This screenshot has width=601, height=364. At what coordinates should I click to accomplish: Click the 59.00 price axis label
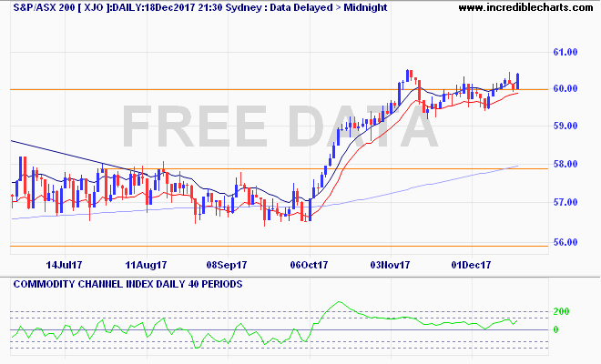[565, 126]
